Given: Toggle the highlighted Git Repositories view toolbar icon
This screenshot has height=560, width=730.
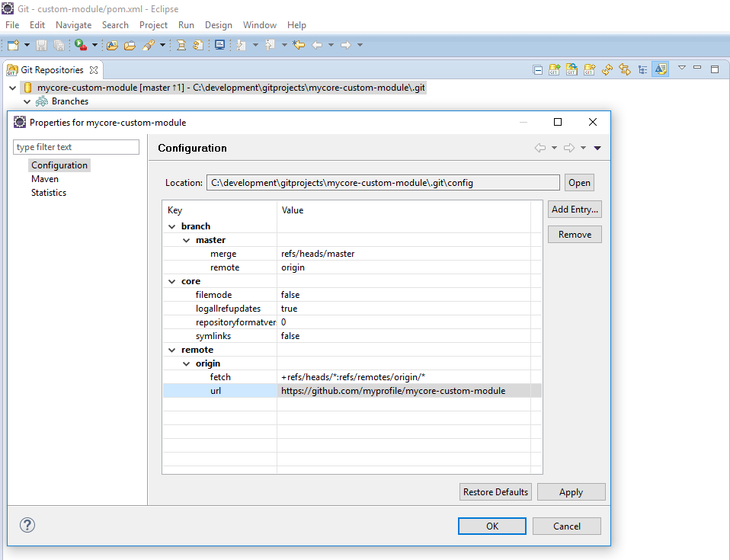Looking at the screenshot, I should [660, 69].
